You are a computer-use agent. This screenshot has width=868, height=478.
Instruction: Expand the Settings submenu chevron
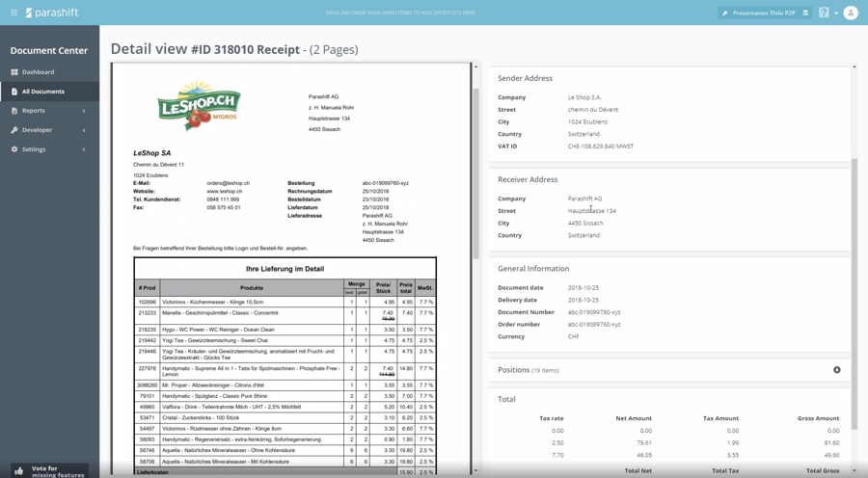point(84,149)
